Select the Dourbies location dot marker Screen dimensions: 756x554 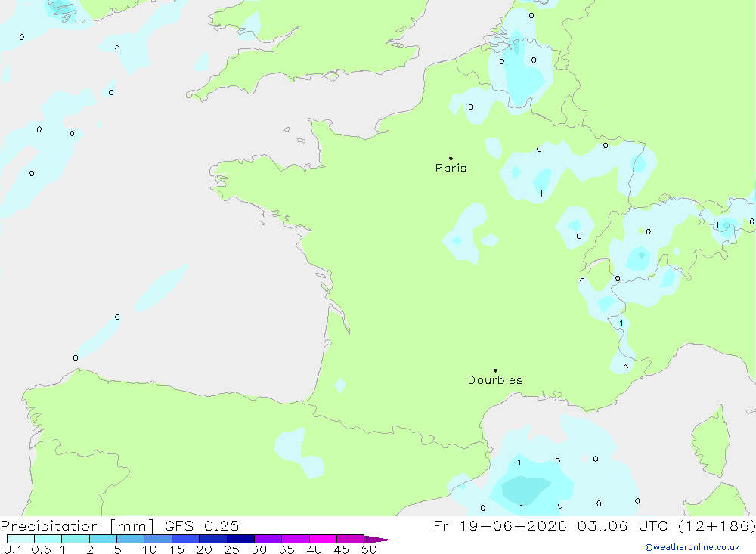pyautogui.click(x=495, y=370)
